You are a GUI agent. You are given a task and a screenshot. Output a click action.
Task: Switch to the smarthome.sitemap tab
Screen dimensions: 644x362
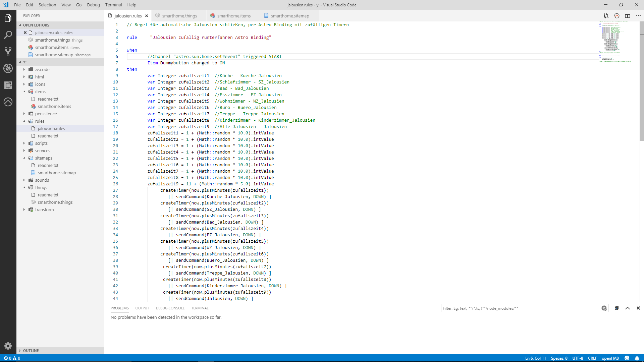pos(290,16)
